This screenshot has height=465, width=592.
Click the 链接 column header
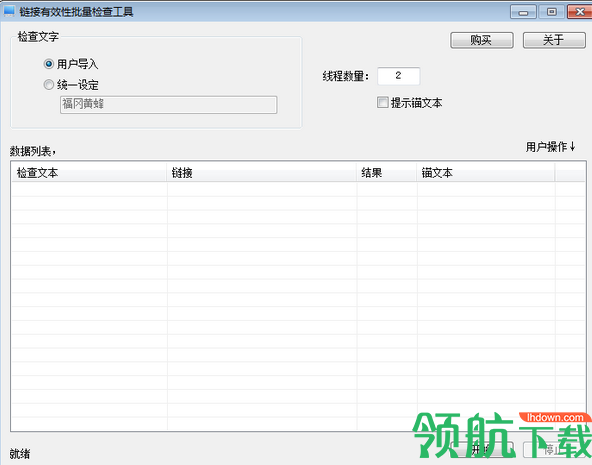pos(262,173)
